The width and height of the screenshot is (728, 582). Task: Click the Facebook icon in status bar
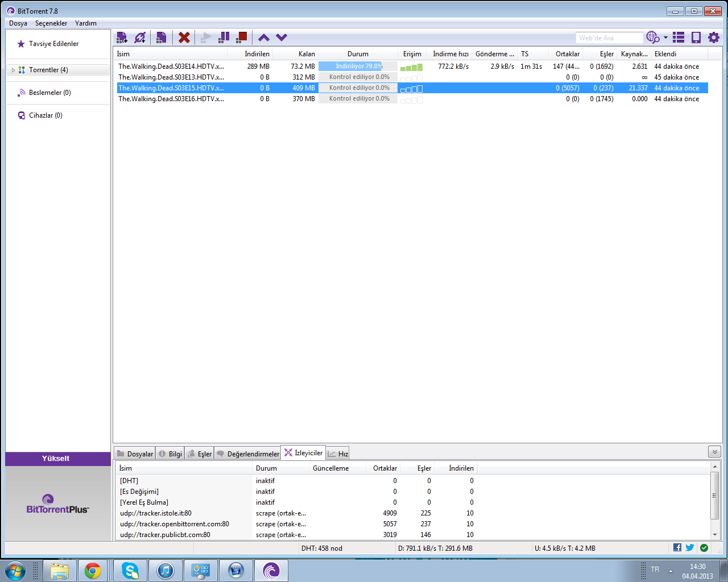677,547
